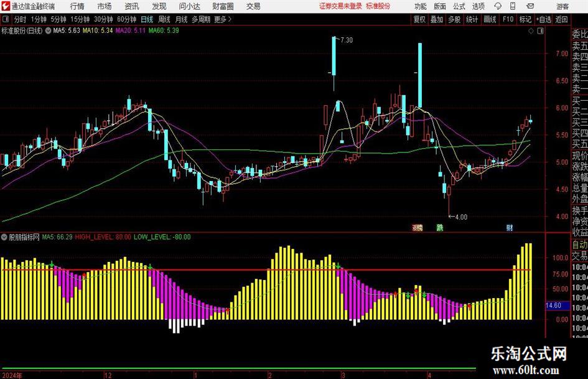
Task: Open the 问小达 menu
Action: 189,6
